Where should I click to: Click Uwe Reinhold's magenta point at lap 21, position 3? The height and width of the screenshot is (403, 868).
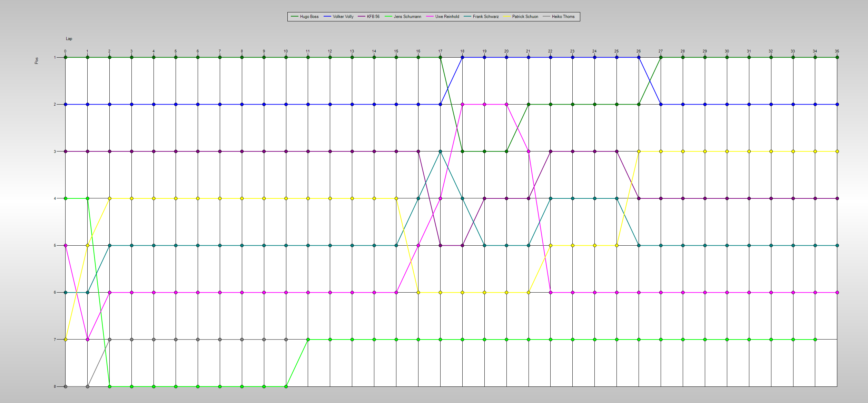coord(529,151)
